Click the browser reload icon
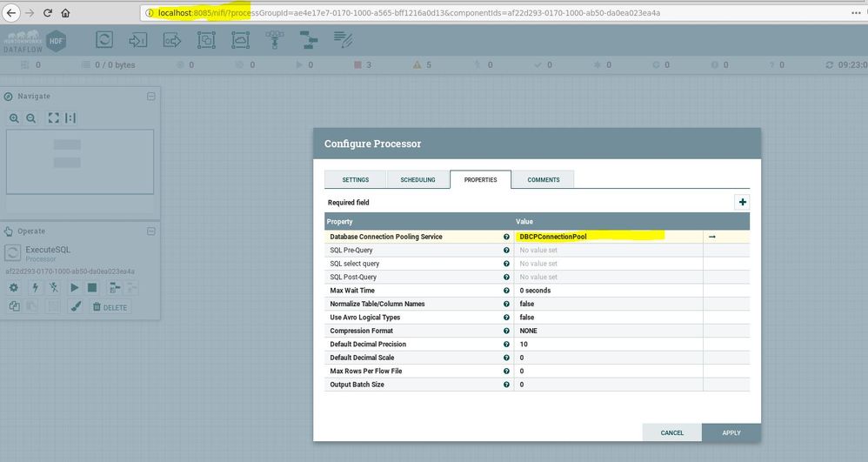This screenshot has width=868, height=462. [48, 13]
